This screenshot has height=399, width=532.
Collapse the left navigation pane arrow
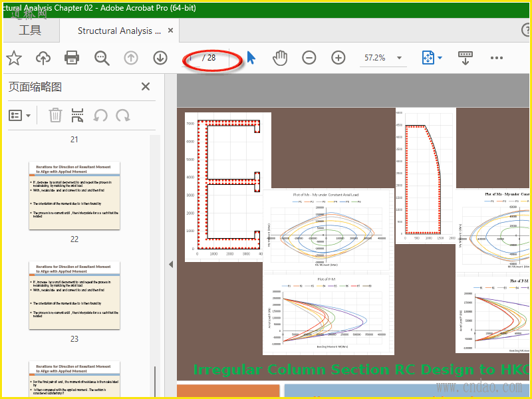coord(171,264)
